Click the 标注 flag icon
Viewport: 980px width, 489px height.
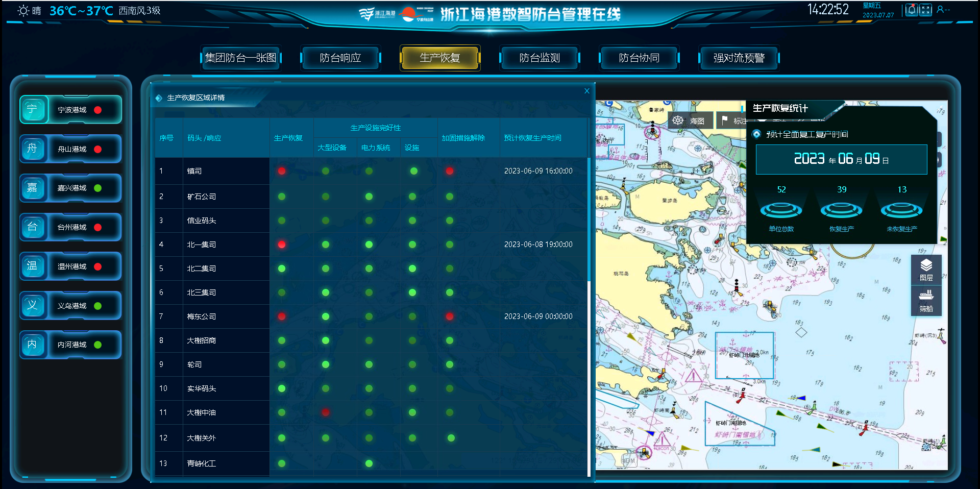[725, 120]
